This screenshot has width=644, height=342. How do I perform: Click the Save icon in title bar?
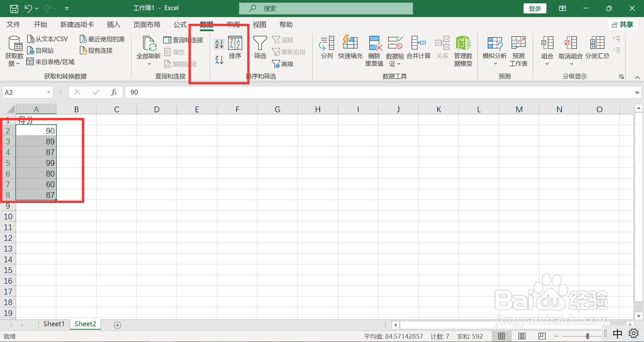point(14,9)
